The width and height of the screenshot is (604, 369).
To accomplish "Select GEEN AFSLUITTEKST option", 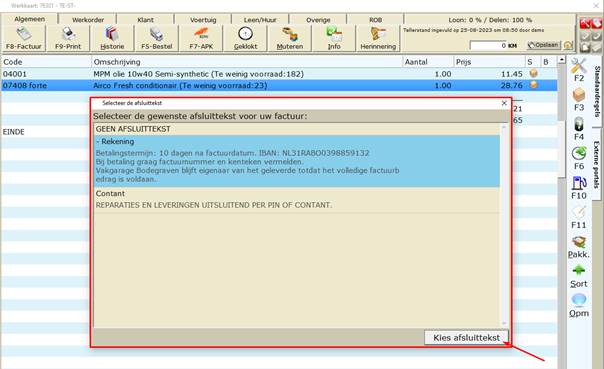I will coord(297,129).
